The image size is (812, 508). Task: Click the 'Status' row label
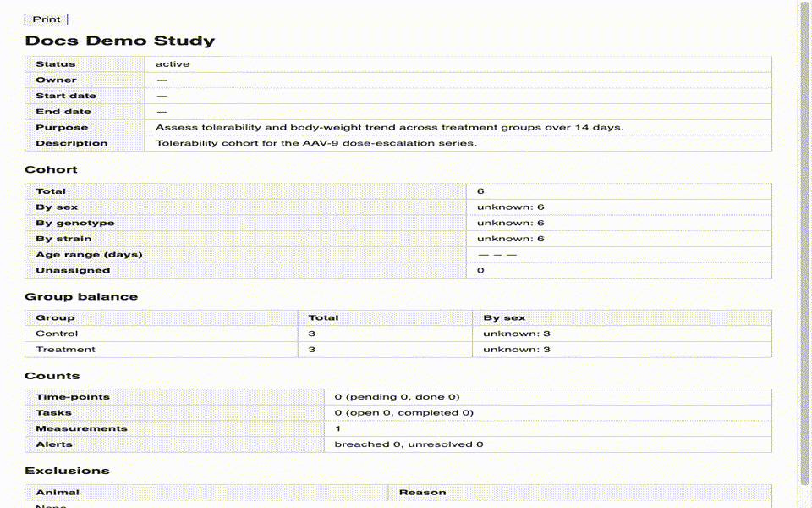click(56, 64)
